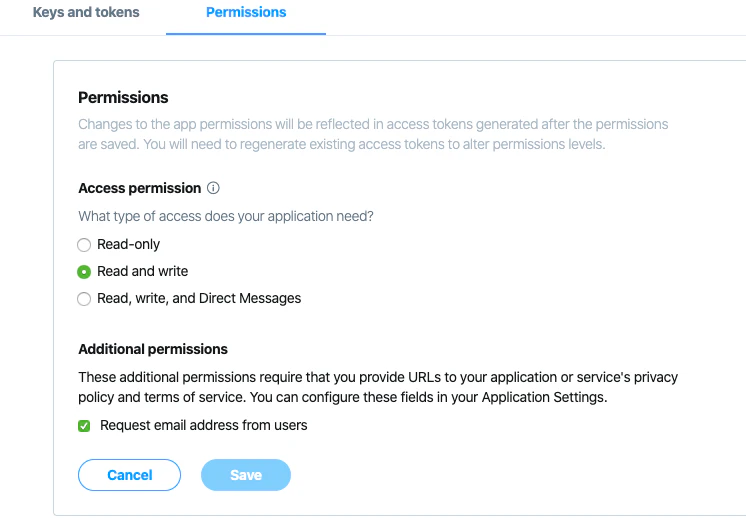
Task: Choose the Read-only radio button circle
Action: point(84,245)
